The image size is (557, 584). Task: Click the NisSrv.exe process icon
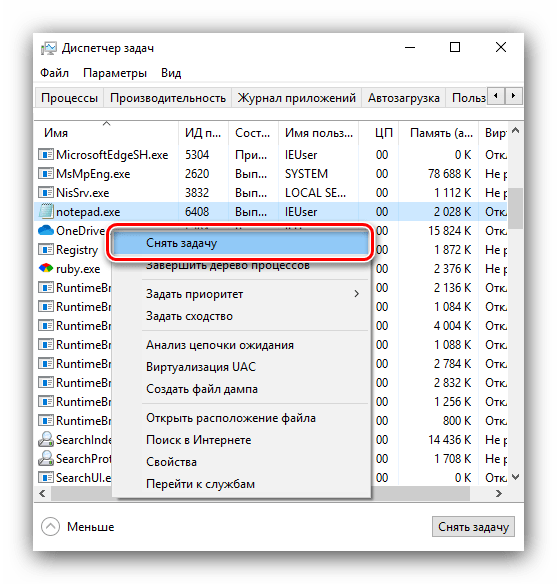pos(46,192)
